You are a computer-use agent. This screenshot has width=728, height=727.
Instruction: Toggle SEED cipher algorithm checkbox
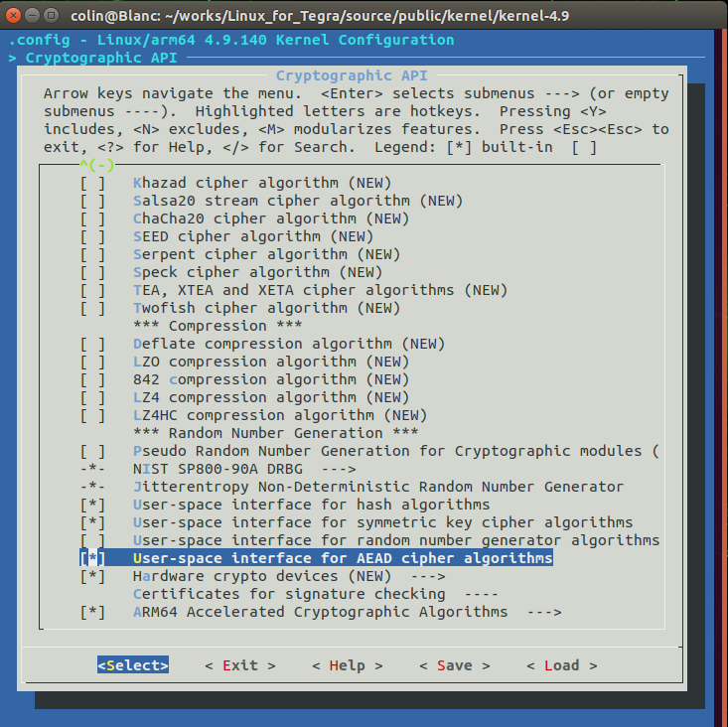click(x=92, y=236)
